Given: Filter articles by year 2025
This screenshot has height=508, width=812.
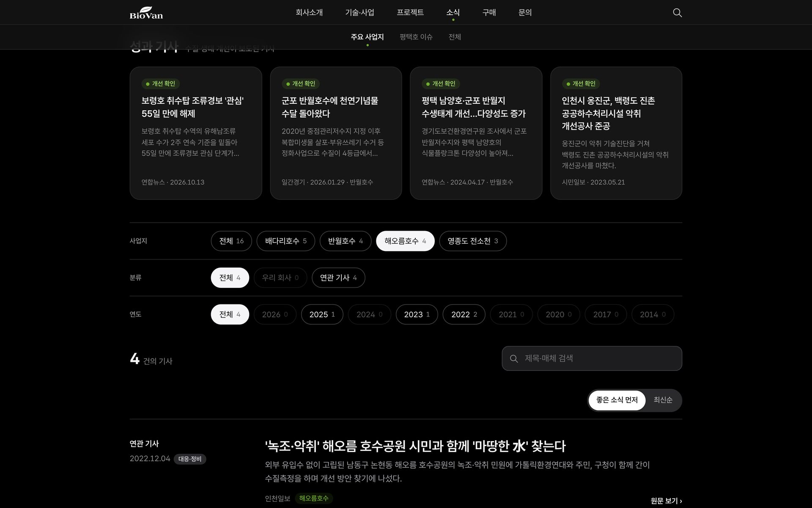Looking at the screenshot, I should coord(322,315).
